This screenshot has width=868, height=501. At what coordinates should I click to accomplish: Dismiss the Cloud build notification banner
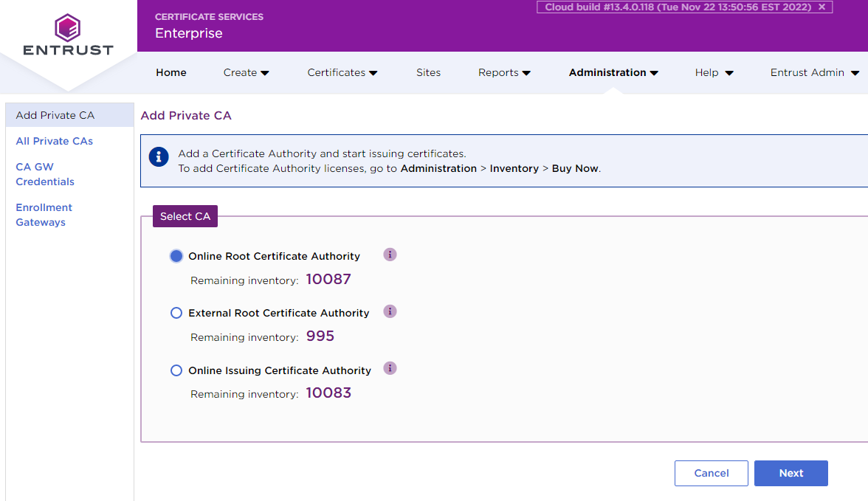pos(821,7)
